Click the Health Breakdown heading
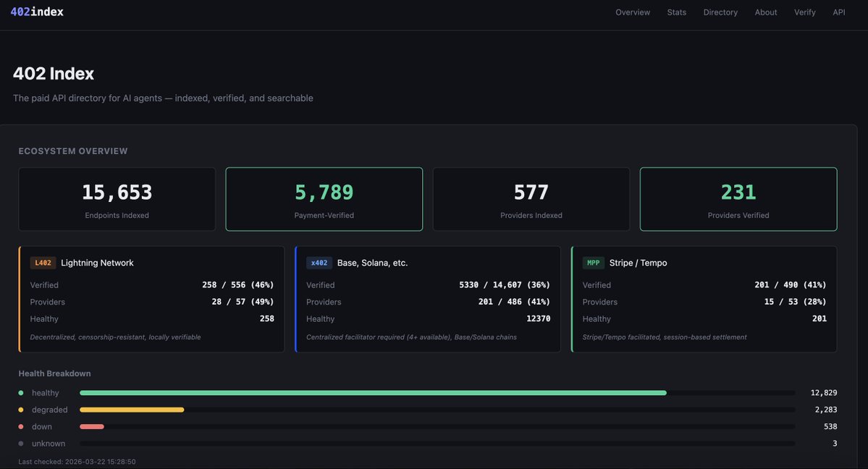The height and width of the screenshot is (469, 868). coord(54,373)
